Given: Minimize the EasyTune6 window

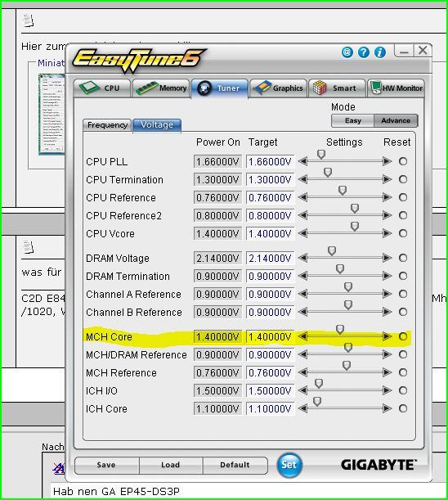Looking at the screenshot, I should (x=404, y=51).
